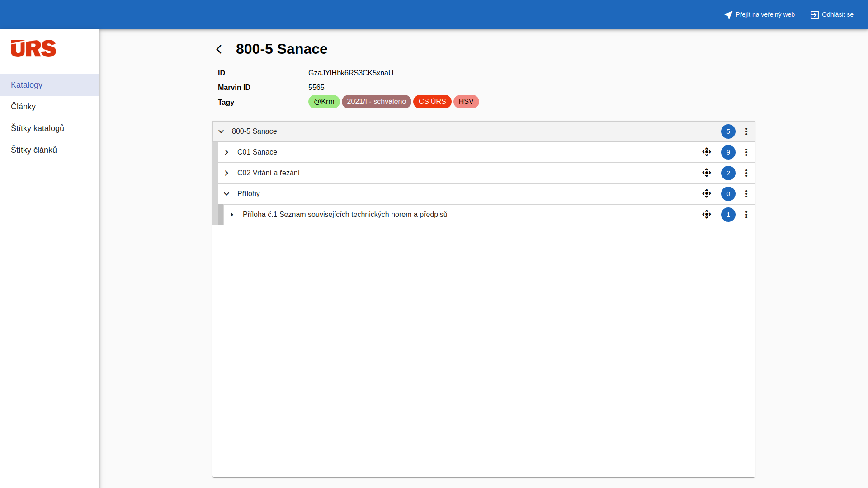Image resolution: width=868 pixels, height=488 pixels.
Task: Click the public web navigation arrow icon
Action: click(728, 15)
